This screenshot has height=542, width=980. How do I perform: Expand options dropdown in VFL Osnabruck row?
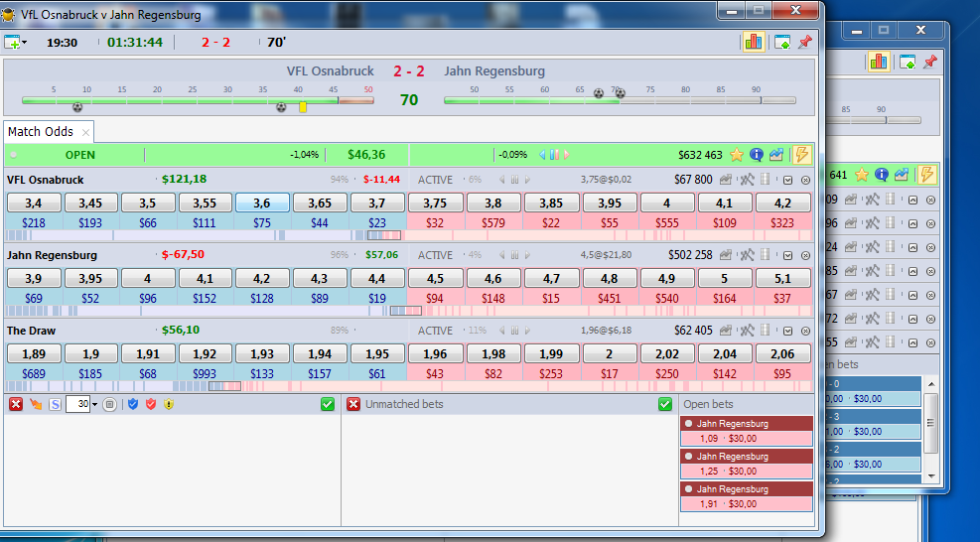[x=787, y=180]
